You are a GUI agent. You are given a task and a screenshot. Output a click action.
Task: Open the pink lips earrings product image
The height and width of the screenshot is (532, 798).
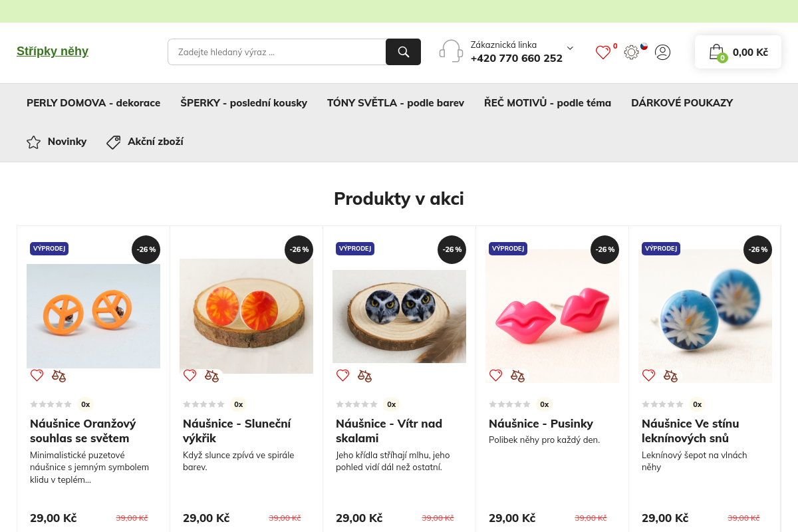point(552,316)
